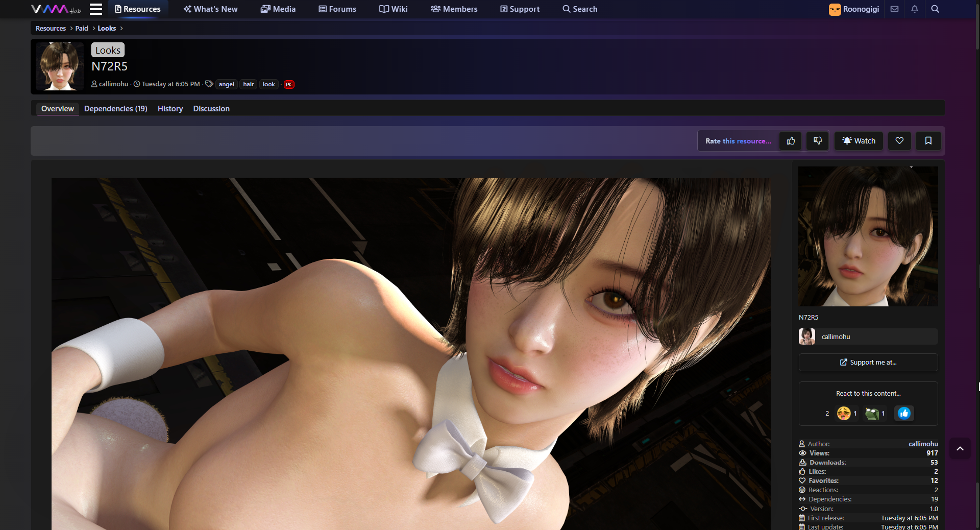This screenshot has width=980, height=530.
Task: Click the Paid breadcrumb link
Action: 82,29
